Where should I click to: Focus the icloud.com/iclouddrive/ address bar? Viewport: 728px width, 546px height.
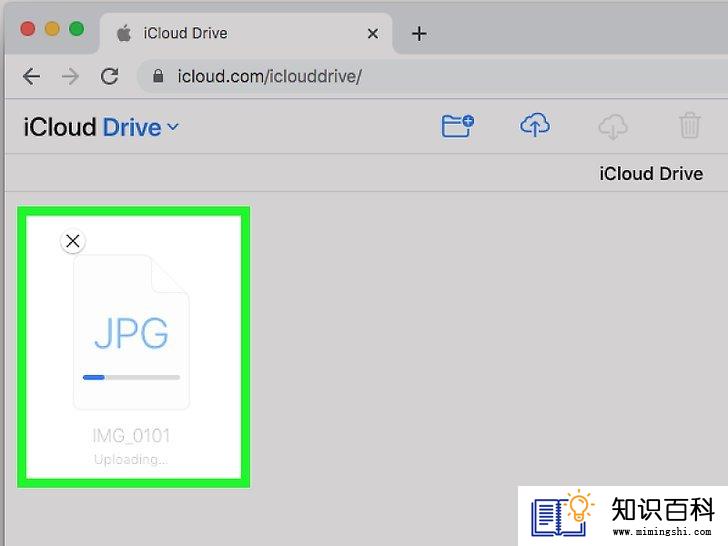tap(432, 76)
